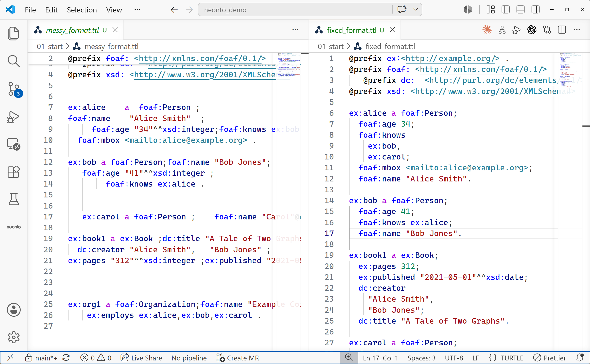The height and width of the screenshot is (364, 590).
Task: Open the Run and Debug view
Action: (13, 117)
